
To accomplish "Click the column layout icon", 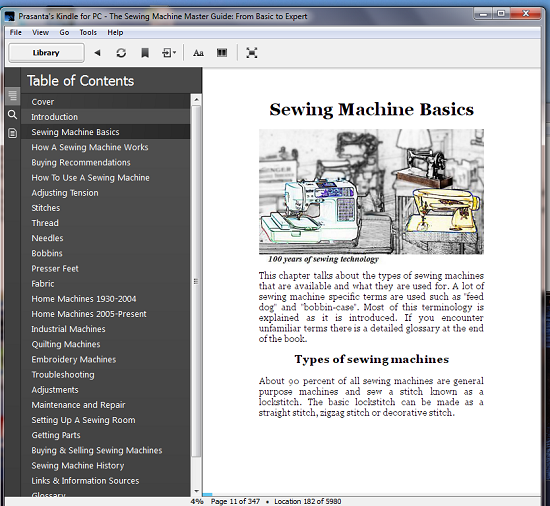I will tap(222, 53).
